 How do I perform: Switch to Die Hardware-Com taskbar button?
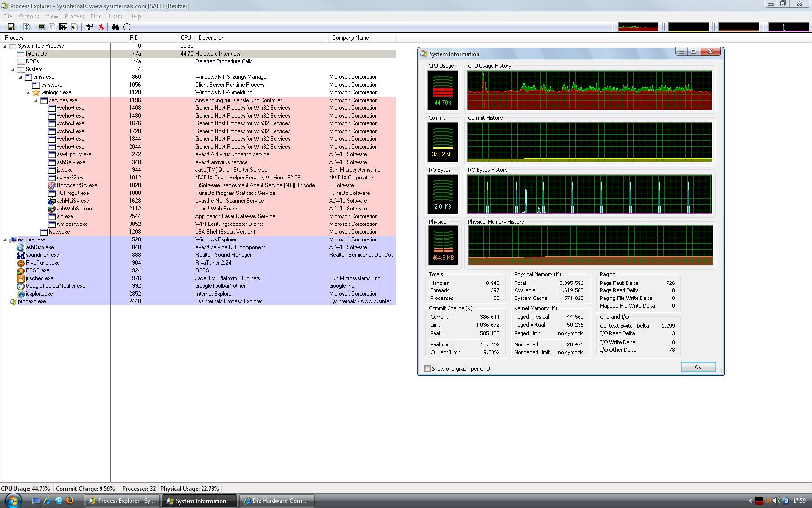(277, 501)
